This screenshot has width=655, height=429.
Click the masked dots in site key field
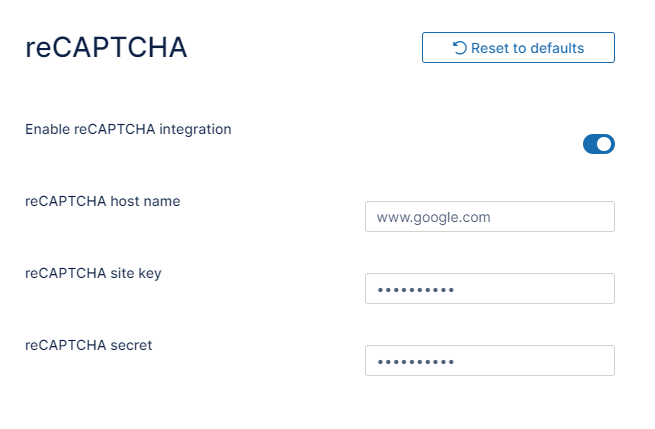415,290
